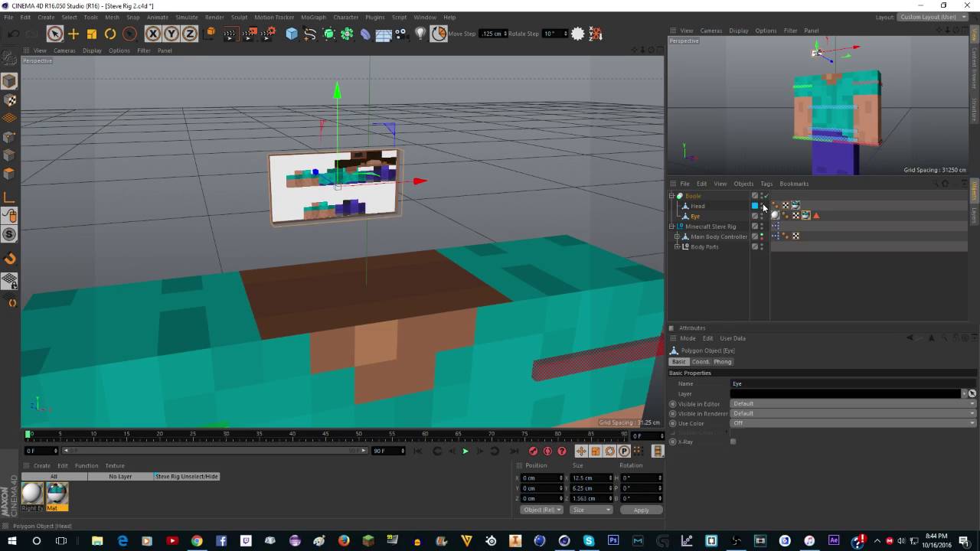Toggle the X axis lock
Screen dimensions: 980x551
click(x=152, y=34)
